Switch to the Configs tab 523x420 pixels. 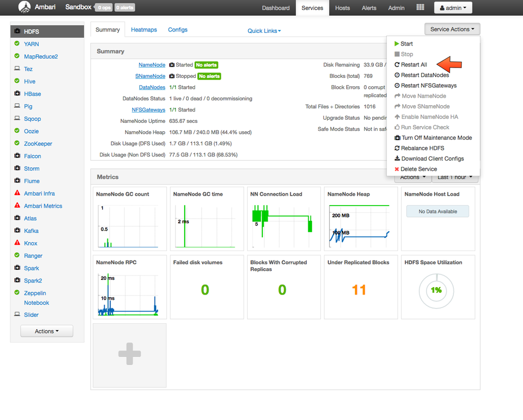(178, 30)
